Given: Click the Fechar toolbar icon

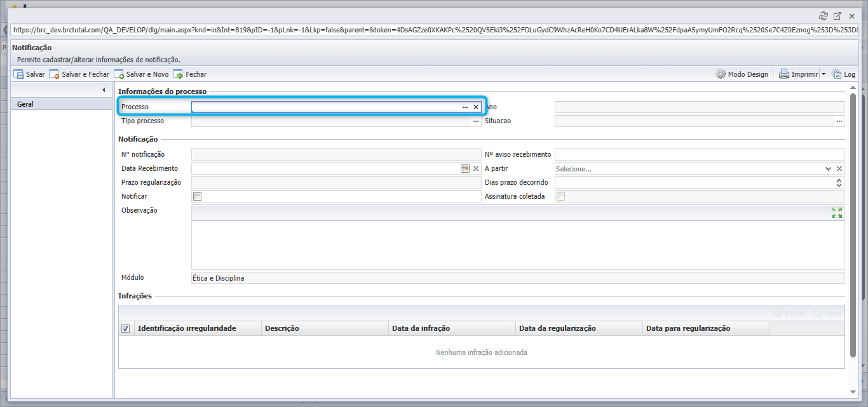Looking at the screenshot, I should [178, 74].
